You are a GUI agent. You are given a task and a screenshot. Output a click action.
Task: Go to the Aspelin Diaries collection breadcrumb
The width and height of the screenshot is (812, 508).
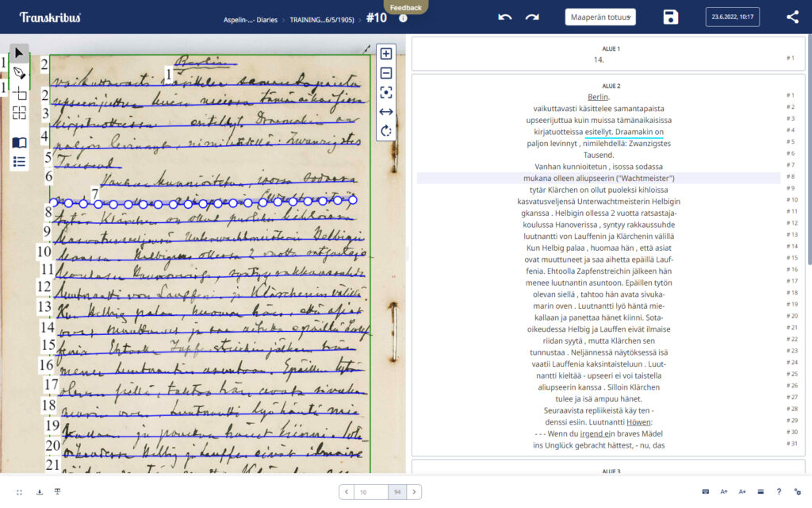tap(250, 20)
